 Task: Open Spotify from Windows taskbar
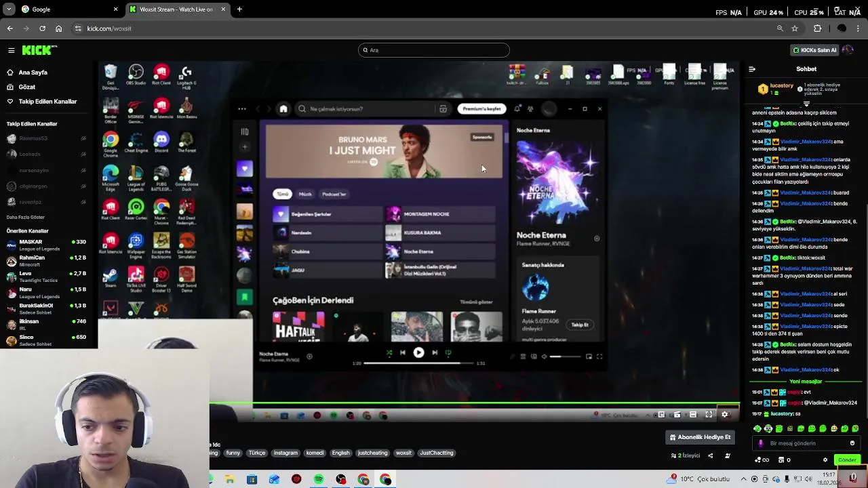(319, 480)
